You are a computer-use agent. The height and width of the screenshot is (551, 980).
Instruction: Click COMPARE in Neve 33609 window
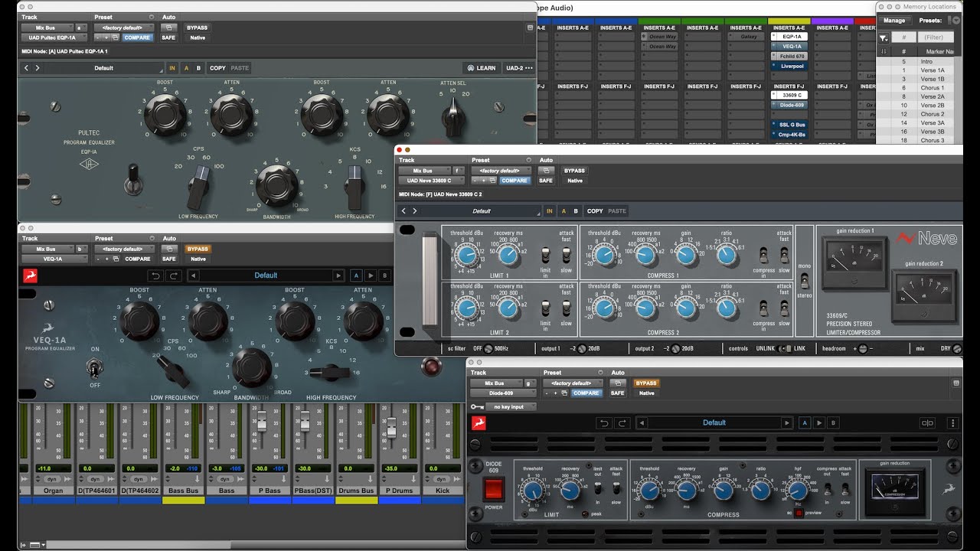pos(514,181)
